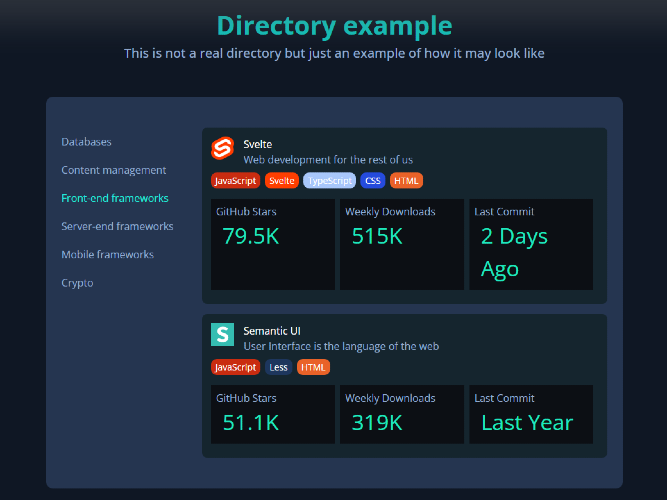Click the Svelte logo icon

[222, 148]
